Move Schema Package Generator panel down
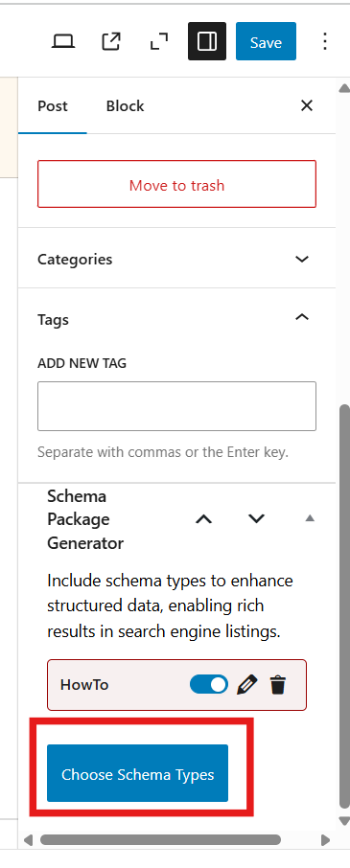The width and height of the screenshot is (350, 868). point(256,518)
